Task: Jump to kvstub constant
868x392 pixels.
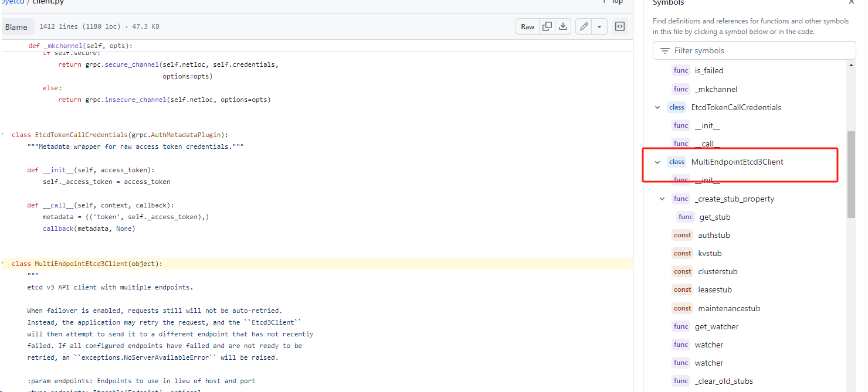Action: [710, 254]
